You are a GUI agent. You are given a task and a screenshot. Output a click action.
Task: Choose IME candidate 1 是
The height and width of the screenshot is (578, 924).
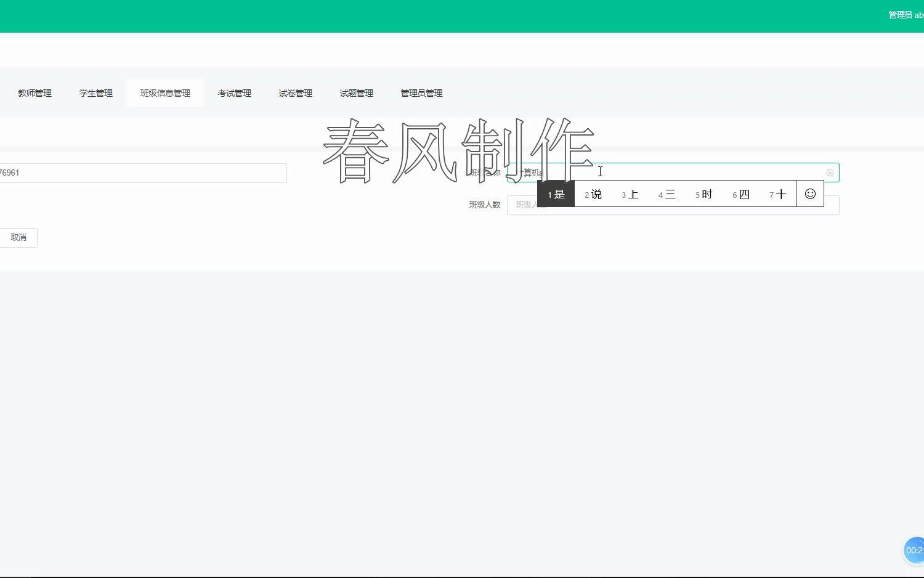556,194
